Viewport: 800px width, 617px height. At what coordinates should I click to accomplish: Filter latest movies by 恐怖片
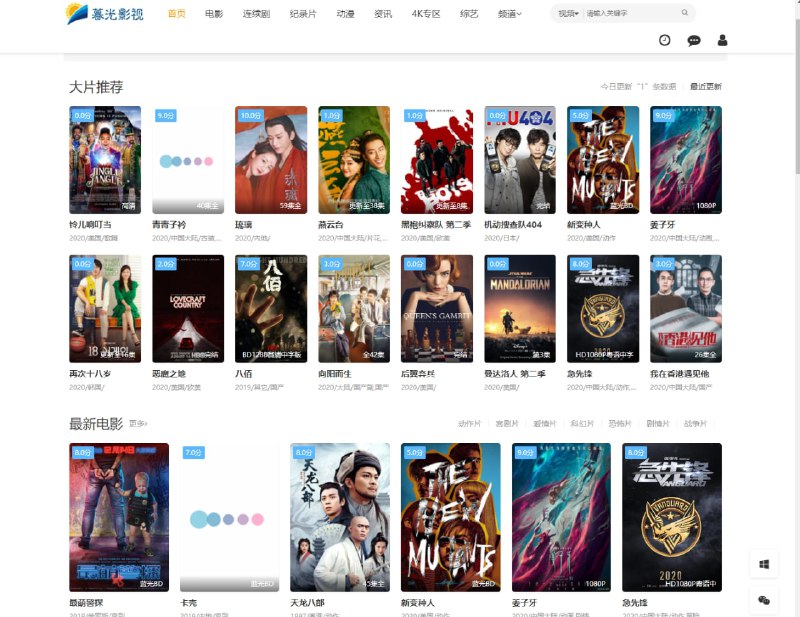click(x=620, y=423)
